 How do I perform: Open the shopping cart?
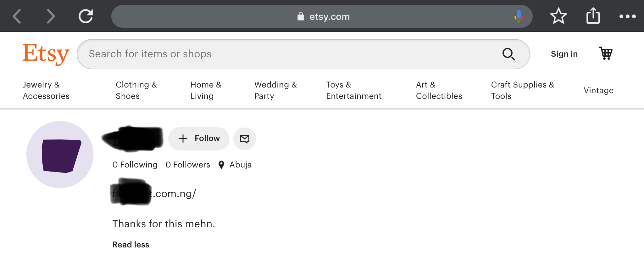[606, 54]
